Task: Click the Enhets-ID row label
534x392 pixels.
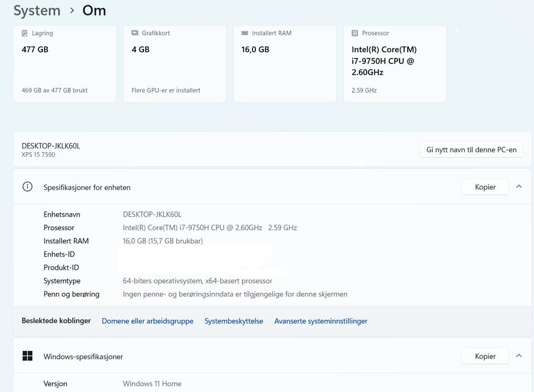Action: click(x=60, y=254)
